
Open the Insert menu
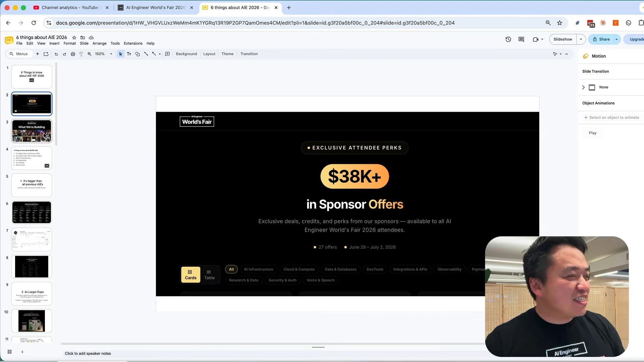coord(54,44)
